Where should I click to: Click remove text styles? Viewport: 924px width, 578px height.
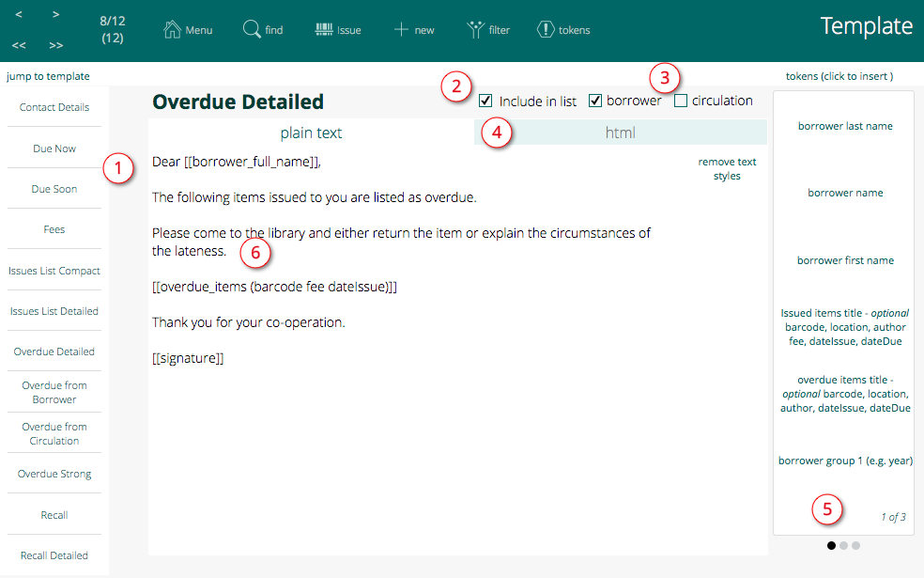point(727,169)
